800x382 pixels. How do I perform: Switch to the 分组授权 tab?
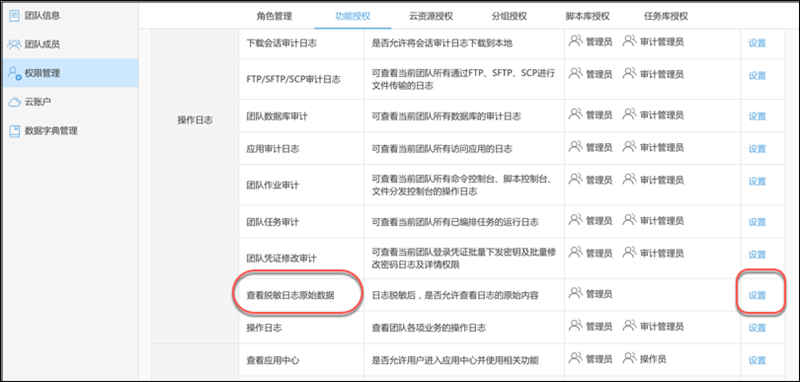tap(509, 16)
